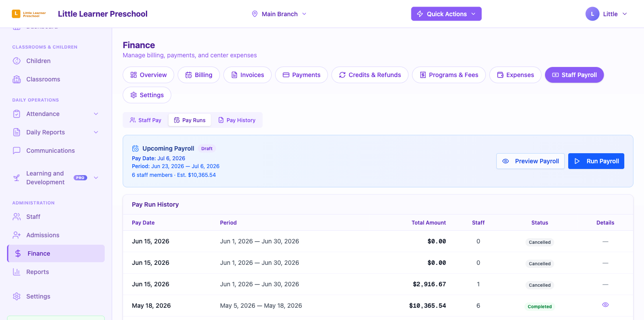The height and width of the screenshot is (320, 644).
Task: Open Reports from the sidebar
Action: pyautogui.click(x=56, y=272)
